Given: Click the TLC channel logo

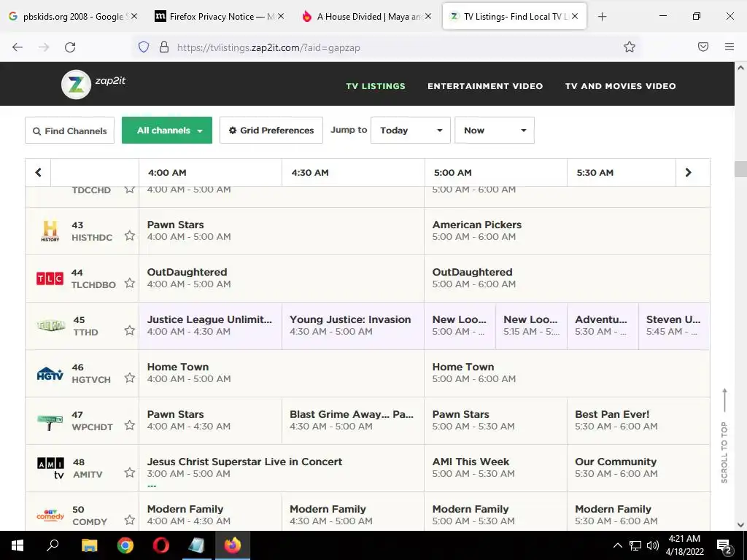Looking at the screenshot, I should tap(50, 279).
